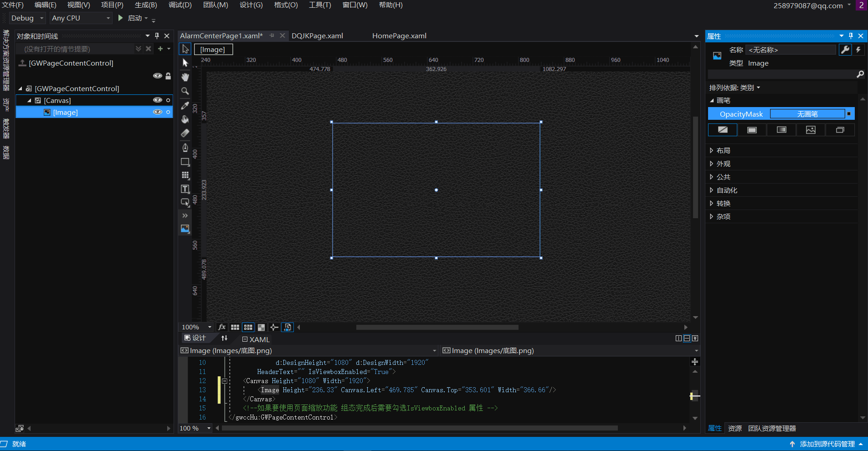Choose the gradient brush type
This screenshot has height=451, width=868.
click(781, 130)
